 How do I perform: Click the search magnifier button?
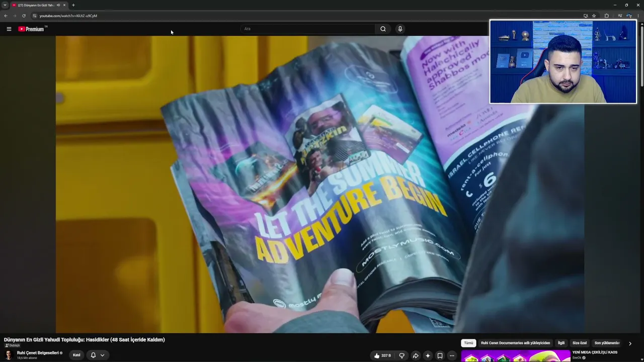(383, 29)
